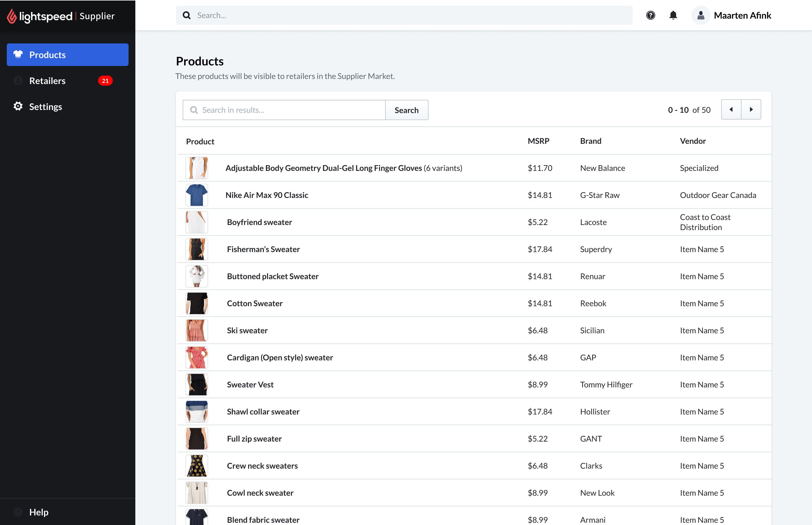
Task: Open Full zip sweater thumbnail
Action: click(197, 439)
